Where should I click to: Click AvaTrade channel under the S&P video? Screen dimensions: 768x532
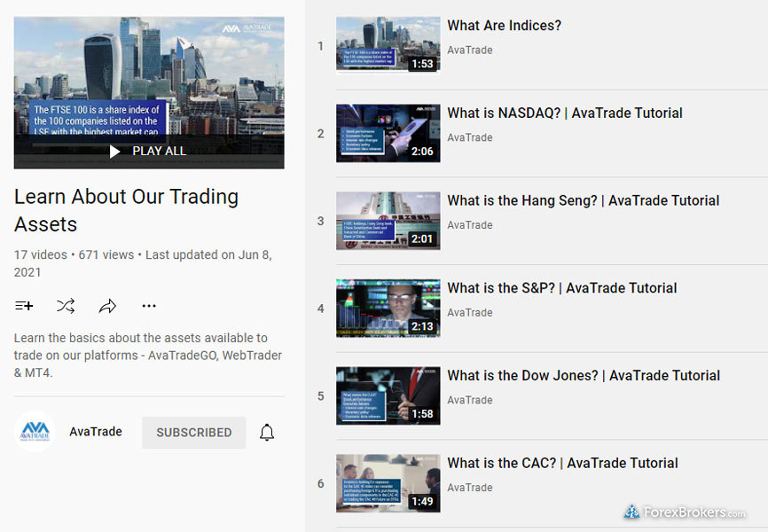[470, 312]
